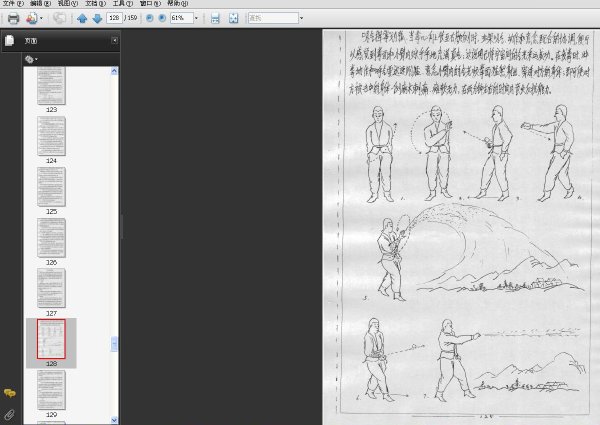This screenshot has height=425, width=600.
Task: Open the 帮助 (Help) menu
Action: coord(178,3)
